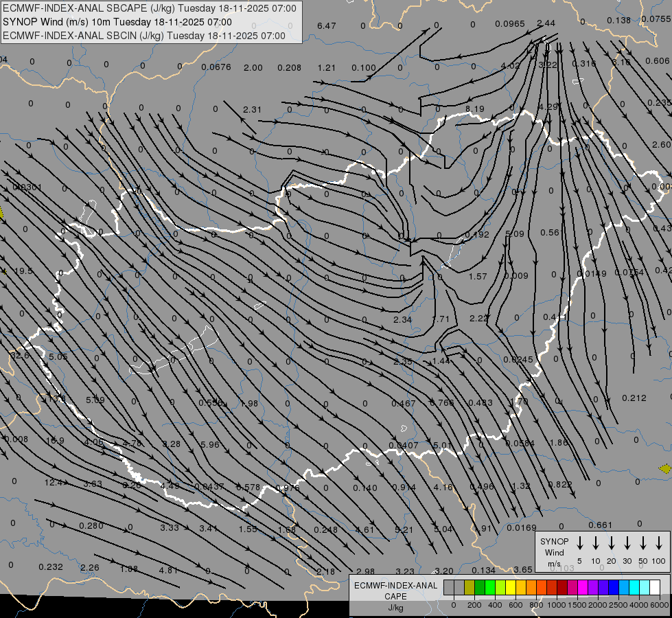Viewport: 672px width, 618px height.
Task: Click the 5.96 value on the map
Action: [210, 444]
